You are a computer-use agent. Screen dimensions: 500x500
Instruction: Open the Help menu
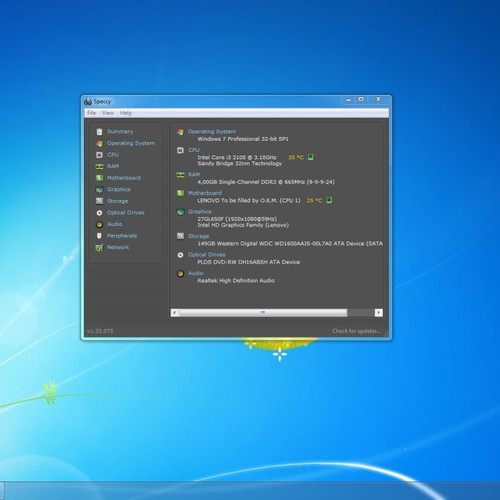click(126, 113)
